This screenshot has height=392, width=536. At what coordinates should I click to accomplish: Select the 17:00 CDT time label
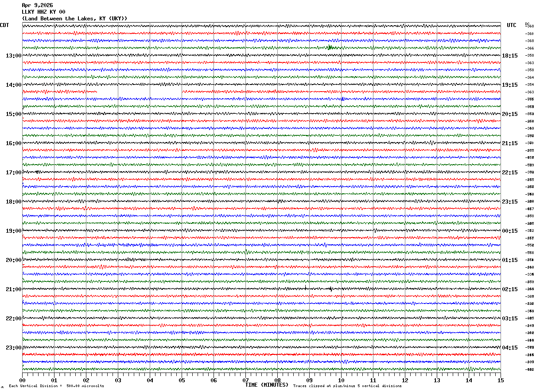click(x=14, y=173)
